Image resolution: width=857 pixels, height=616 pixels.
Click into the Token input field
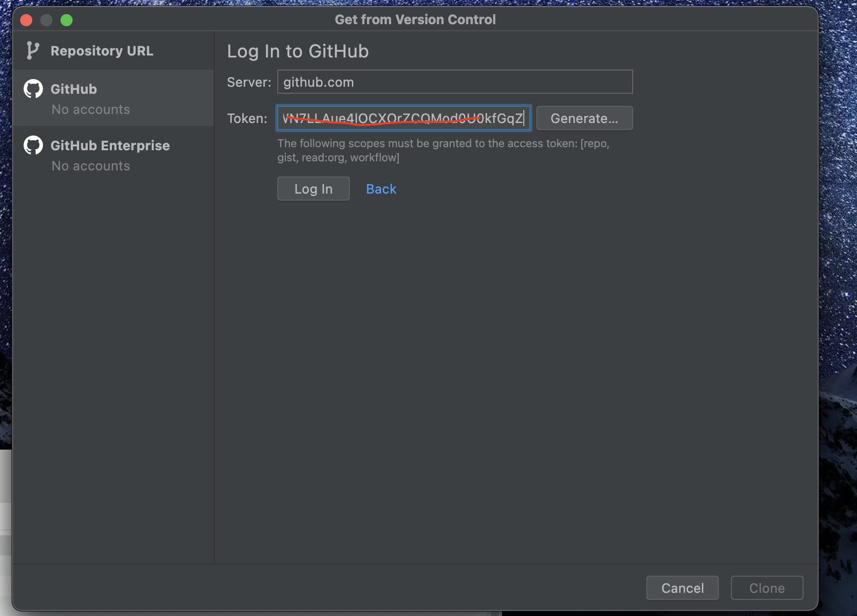(x=403, y=118)
